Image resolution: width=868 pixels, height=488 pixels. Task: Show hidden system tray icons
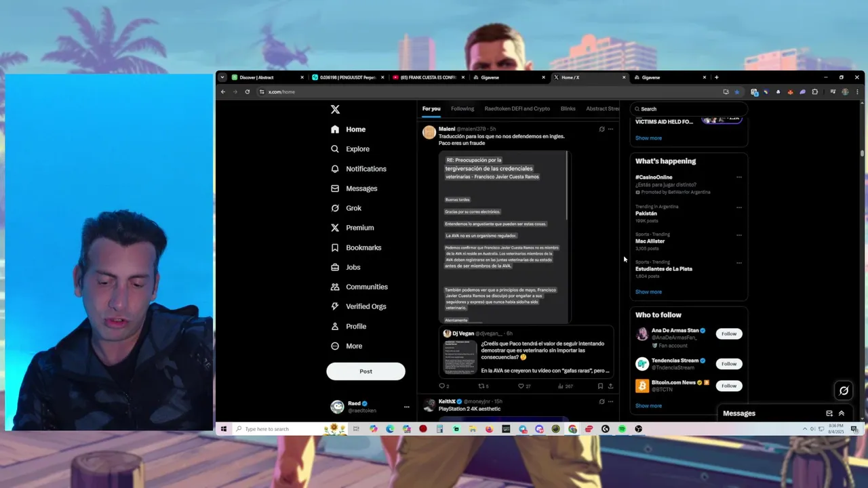pyautogui.click(x=805, y=429)
